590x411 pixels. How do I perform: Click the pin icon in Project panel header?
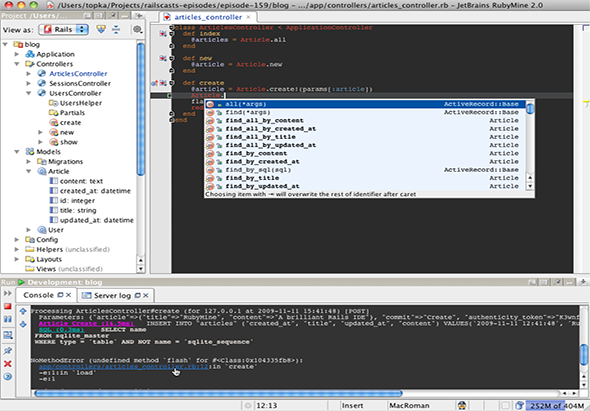coord(113,15)
